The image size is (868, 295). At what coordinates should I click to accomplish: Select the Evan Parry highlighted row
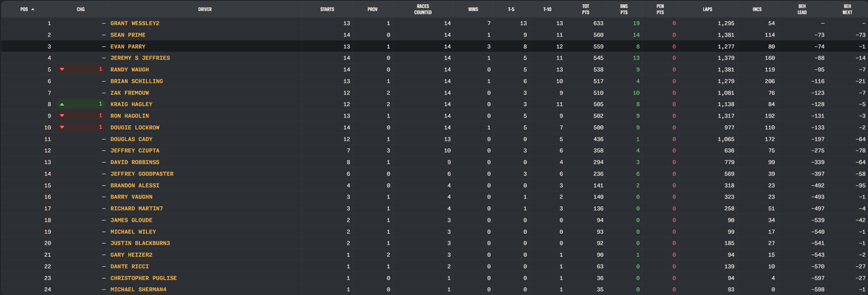click(x=434, y=46)
